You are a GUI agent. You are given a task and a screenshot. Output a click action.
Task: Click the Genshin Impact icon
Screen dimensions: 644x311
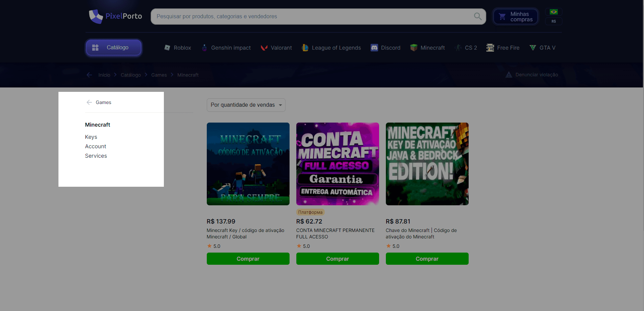(x=204, y=48)
